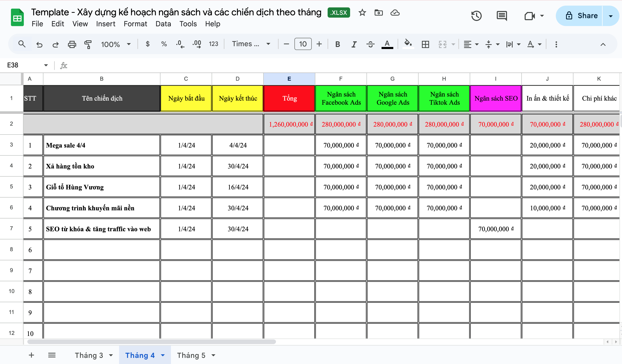Click the paint format roller icon
This screenshot has height=364, width=622.
pyautogui.click(x=88, y=44)
